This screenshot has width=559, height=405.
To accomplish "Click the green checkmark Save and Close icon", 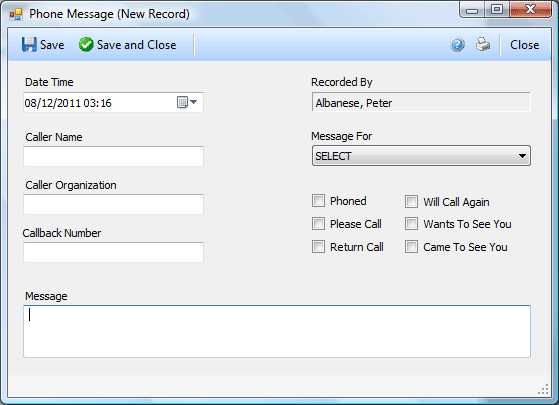I will 86,45.
